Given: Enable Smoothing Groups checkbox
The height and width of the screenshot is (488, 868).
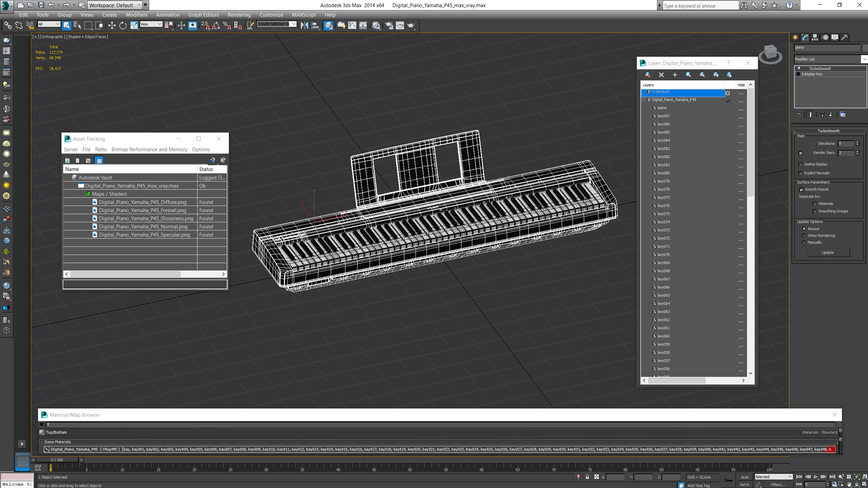Looking at the screenshot, I should 815,211.
